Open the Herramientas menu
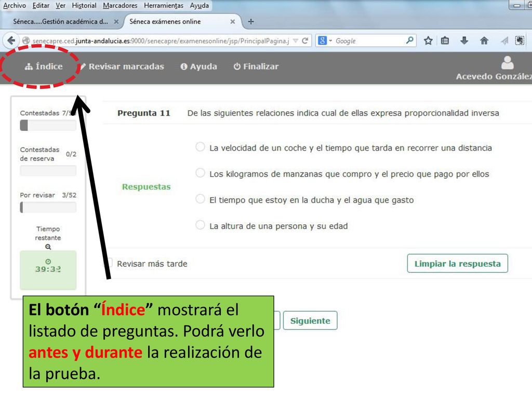Screen dimensions: 532x399 coord(164,5)
